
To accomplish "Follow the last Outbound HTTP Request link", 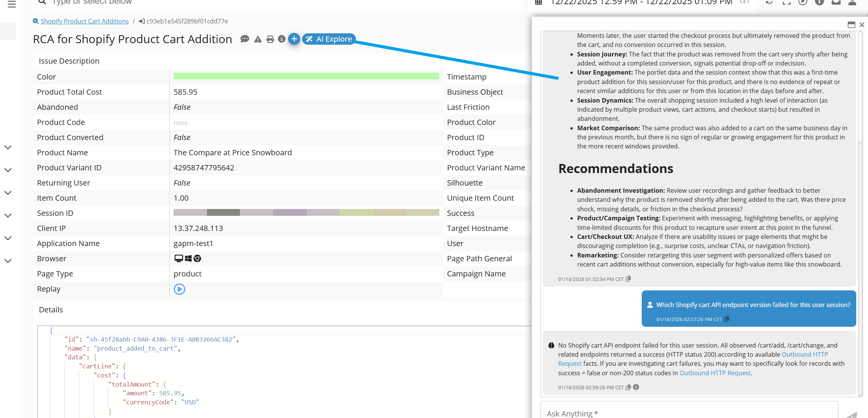I will 714,373.
